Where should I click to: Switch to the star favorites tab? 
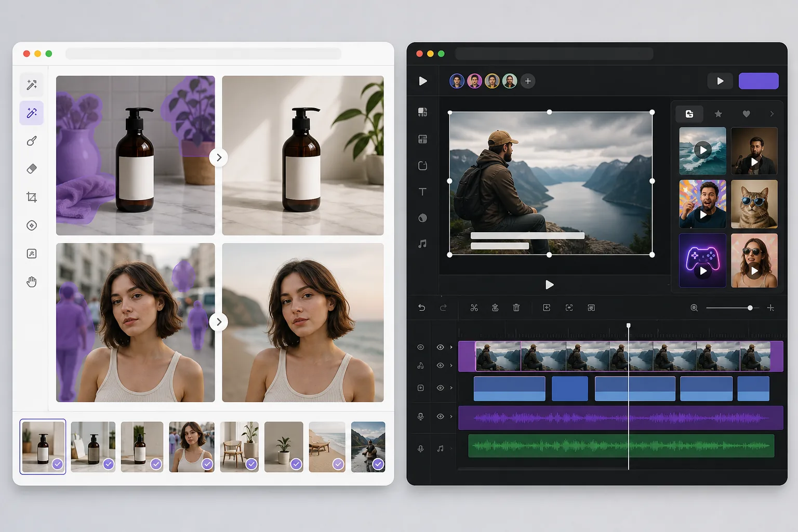pos(719,114)
